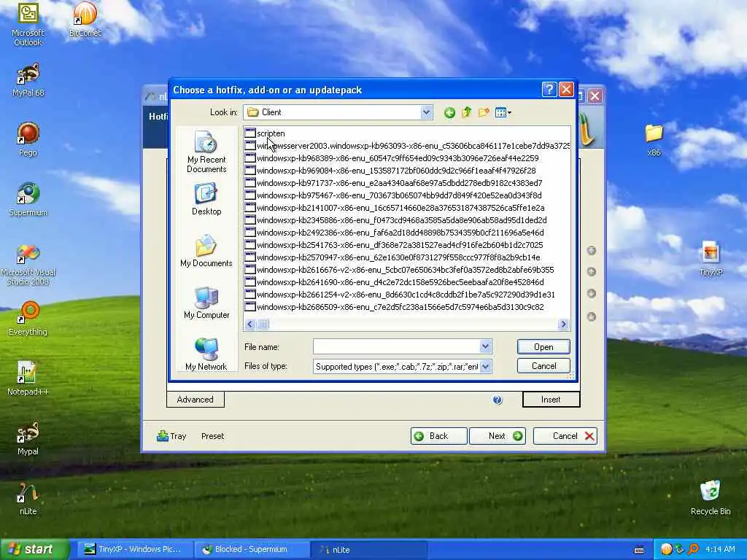Launch Pego desktop shortcut
The width and height of the screenshot is (747, 560).
28,139
